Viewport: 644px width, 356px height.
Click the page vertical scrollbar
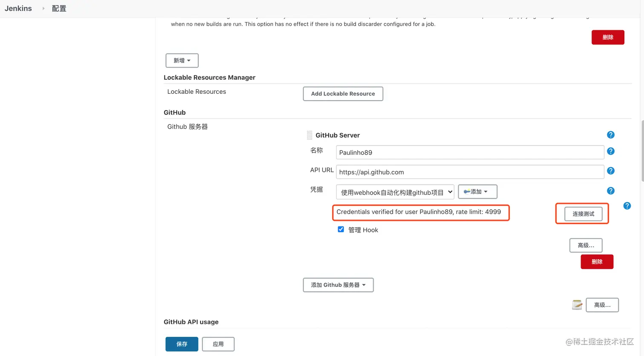click(x=642, y=151)
